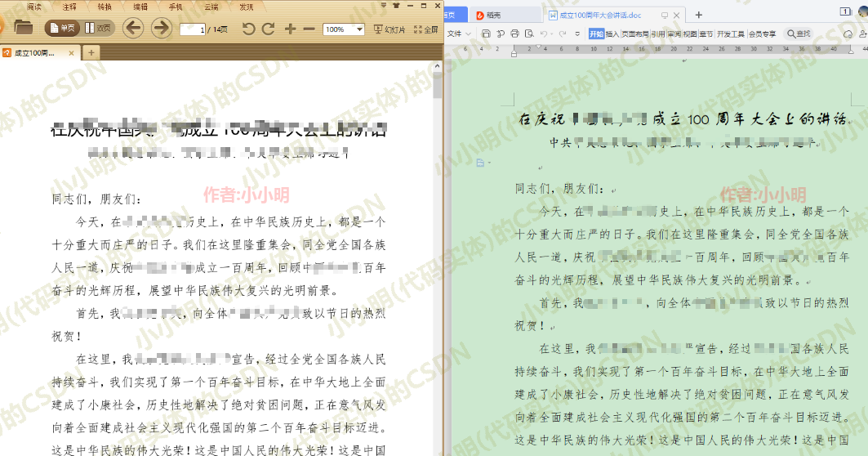Switch to double page (双页) view
The width and height of the screenshot is (868, 456).
pyautogui.click(x=97, y=28)
